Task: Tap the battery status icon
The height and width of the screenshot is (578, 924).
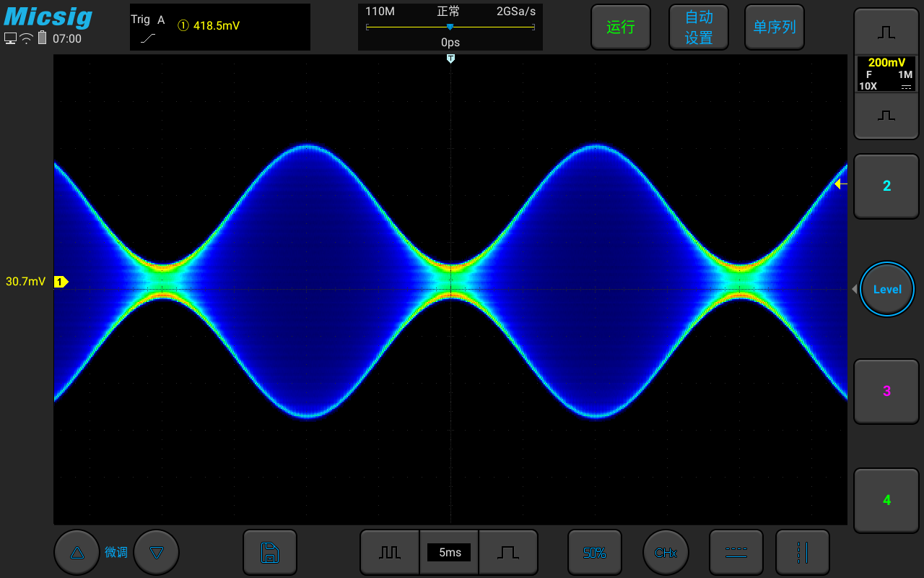Action: (x=42, y=38)
